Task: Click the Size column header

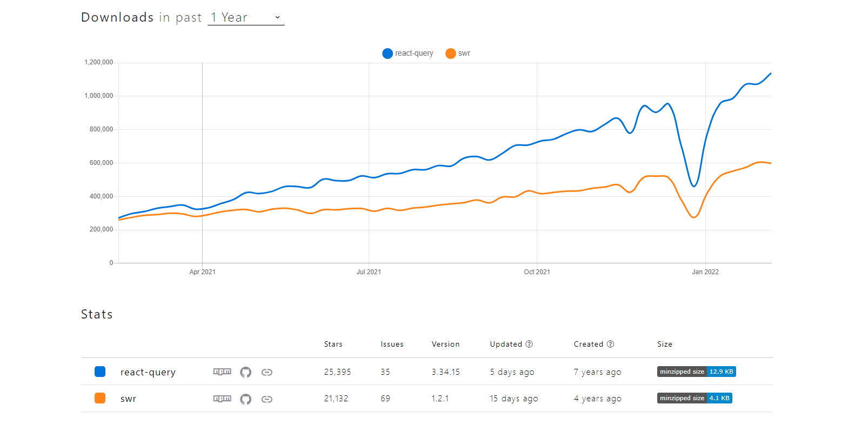Action: (665, 344)
